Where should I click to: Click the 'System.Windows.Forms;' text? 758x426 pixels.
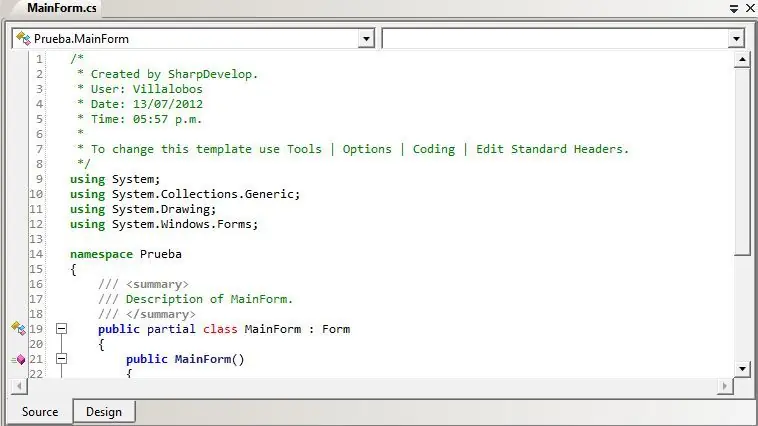185,224
